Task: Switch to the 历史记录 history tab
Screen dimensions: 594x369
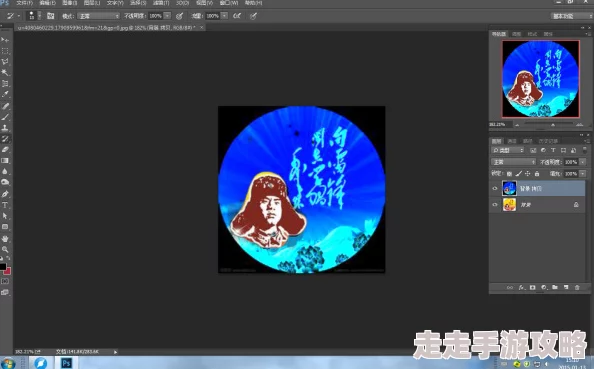Action: pos(548,141)
